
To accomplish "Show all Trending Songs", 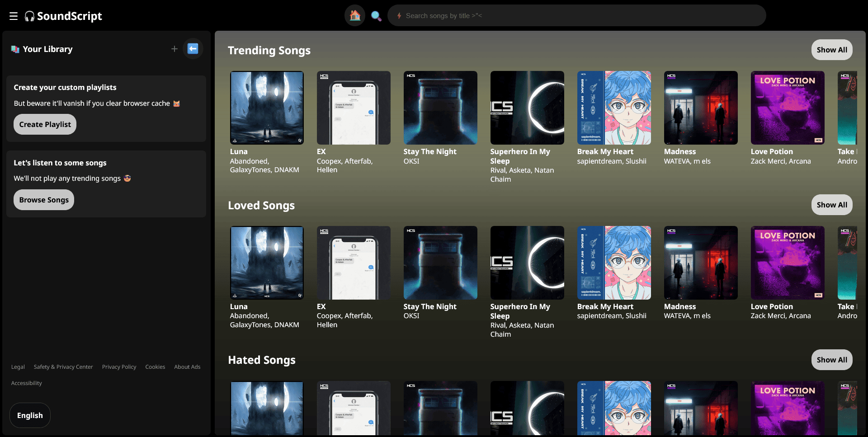I will pos(831,50).
